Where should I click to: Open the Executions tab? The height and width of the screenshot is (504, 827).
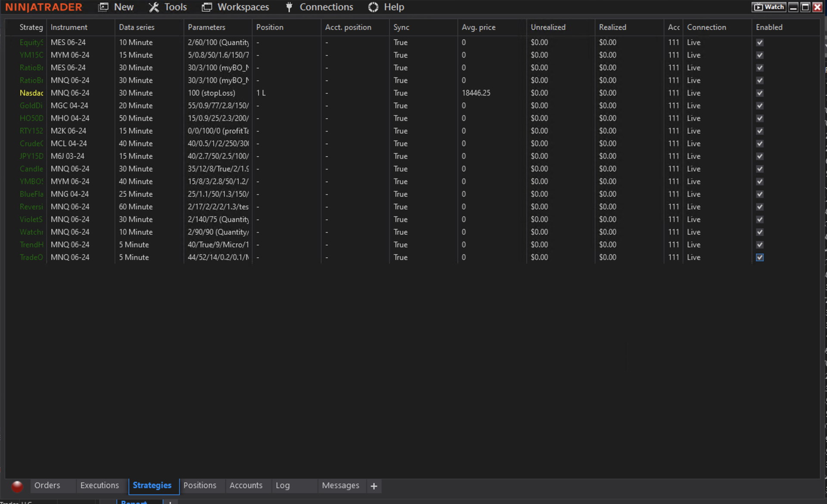click(99, 485)
